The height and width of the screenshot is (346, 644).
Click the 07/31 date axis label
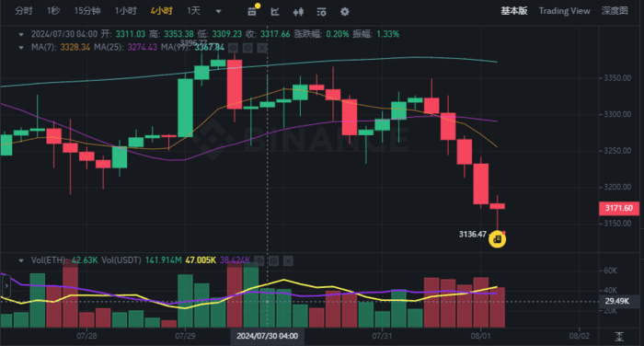[x=382, y=336]
